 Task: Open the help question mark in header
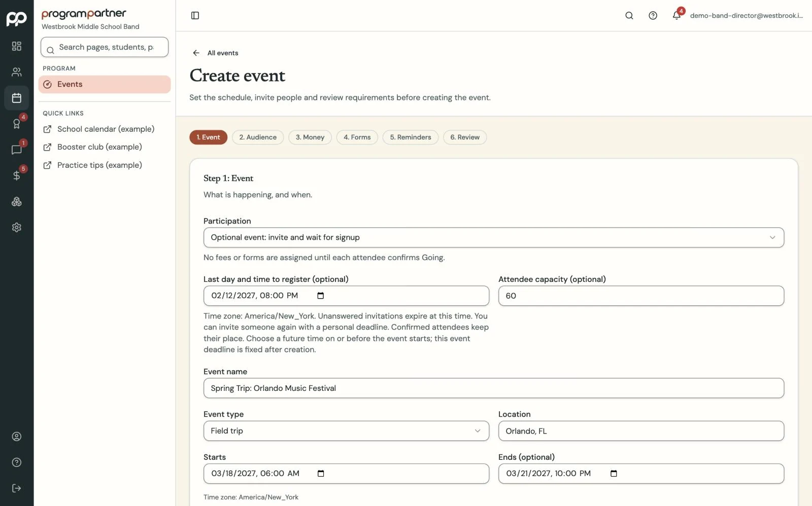coord(653,15)
